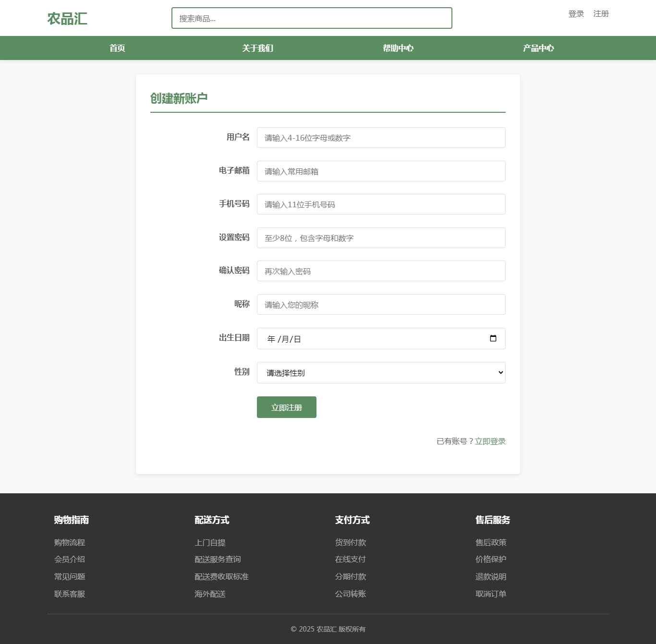656x644 pixels.
Task: Open 购物流程 footer link
Action: point(70,542)
